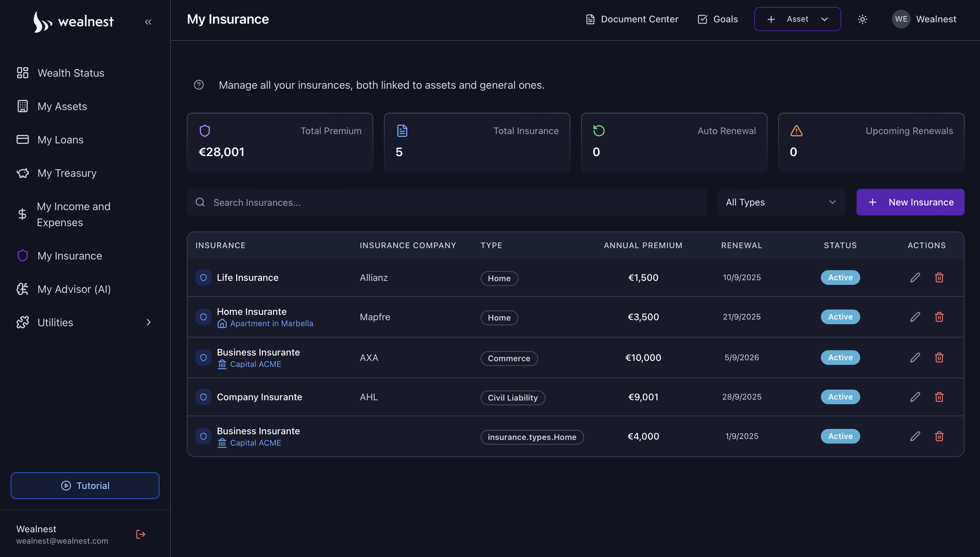Open Apartment in Marbella link
This screenshot has height=557, width=980.
[x=272, y=323]
